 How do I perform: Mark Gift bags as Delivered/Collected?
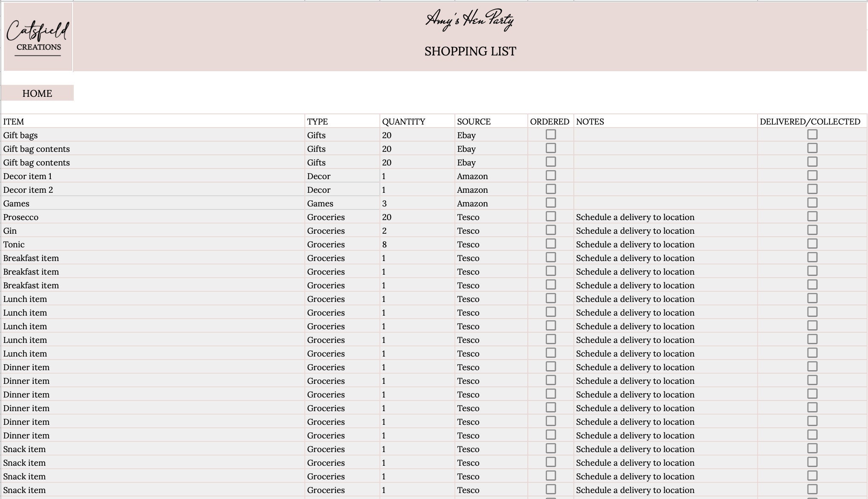(812, 134)
